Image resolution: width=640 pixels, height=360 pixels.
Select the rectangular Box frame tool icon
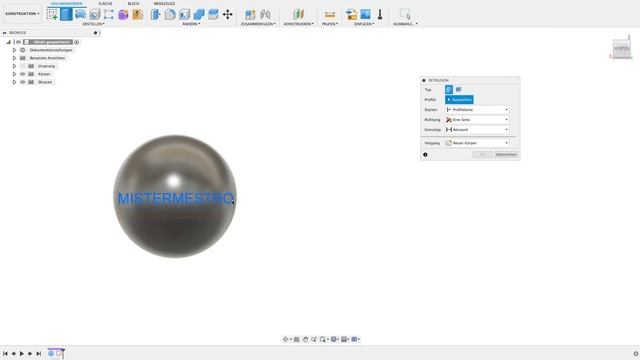(109, 14)
